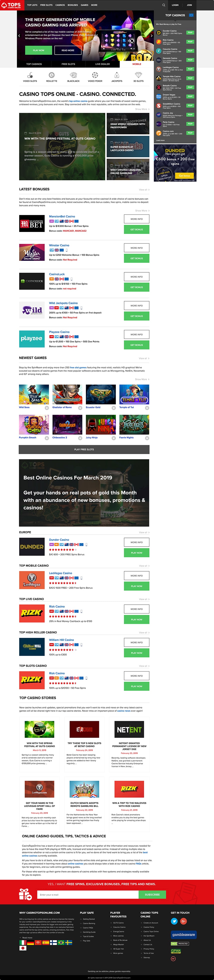Open the Bonuses menu item
214x980 pixels.
(73, 5)
